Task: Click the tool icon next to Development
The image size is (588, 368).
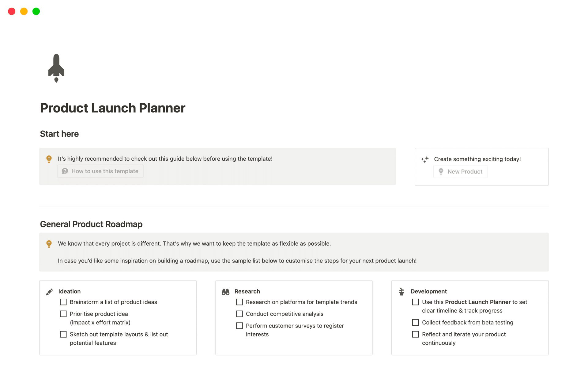Action: pos(401,292)
